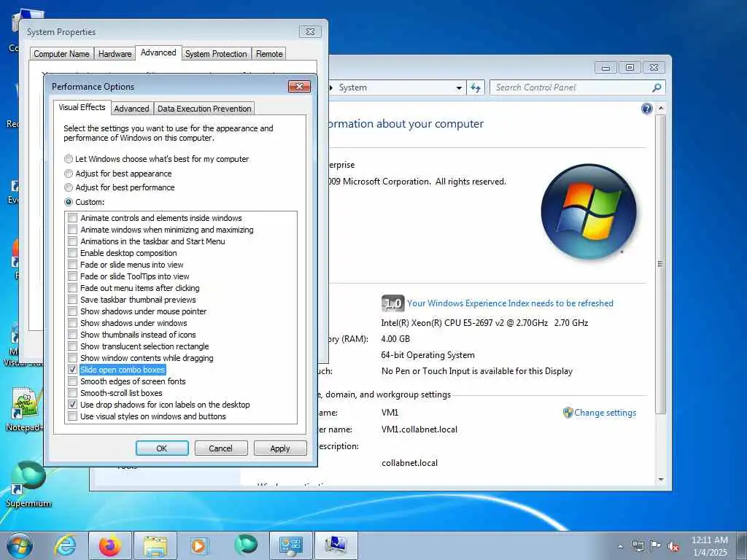Select Adjust for best performance
747x560 pixels.
pyautogui.click(x=69, y=187)
